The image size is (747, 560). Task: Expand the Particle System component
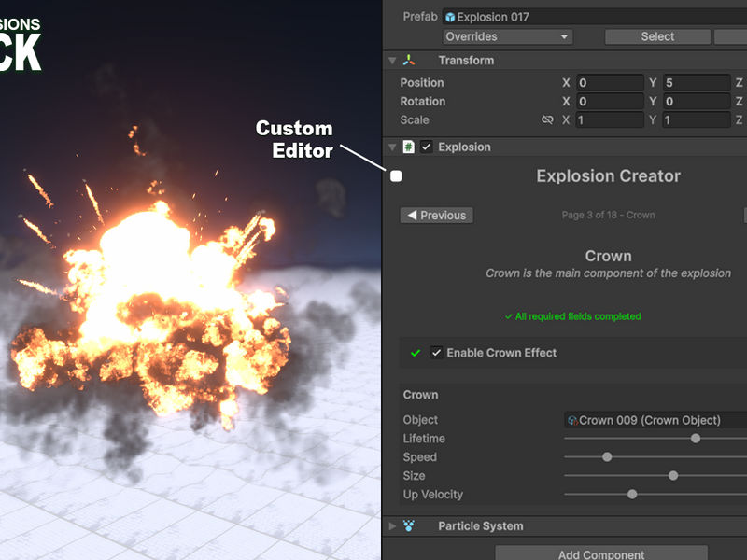point(392,526)
